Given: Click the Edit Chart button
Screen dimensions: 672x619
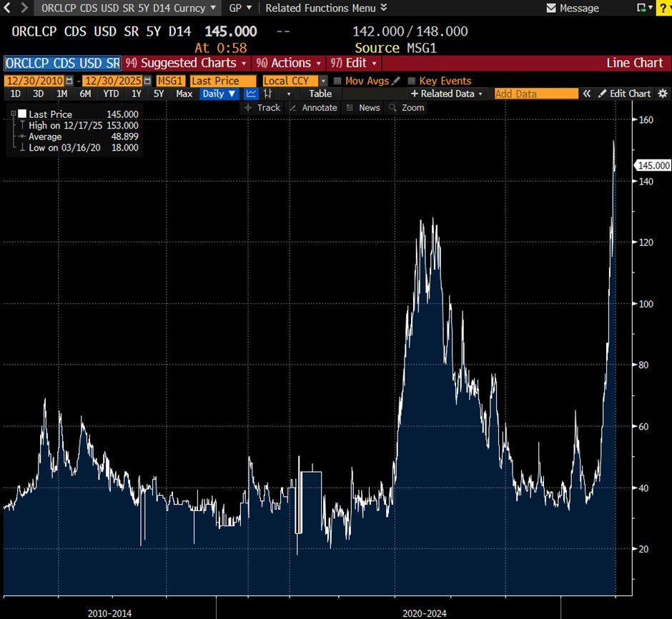Looking at the screenshot, I should (624, 94).
